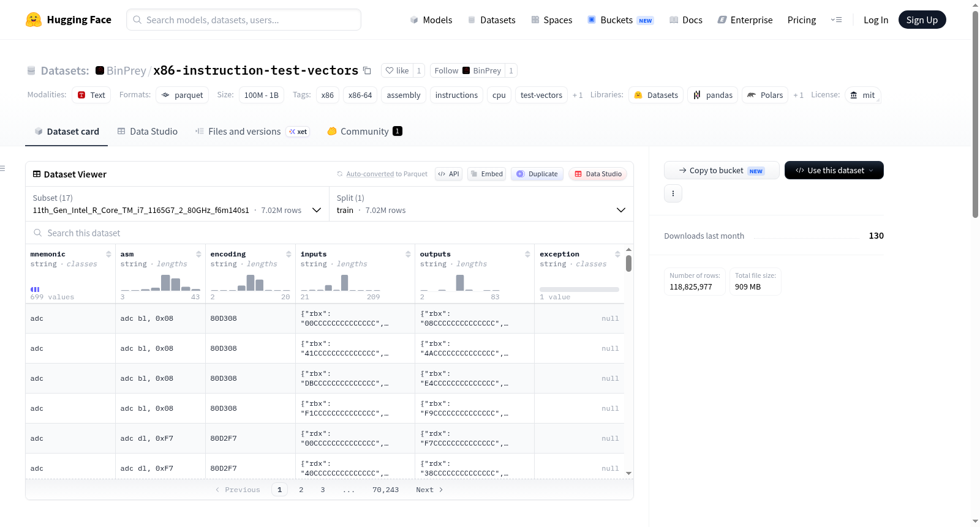
Task: Select the Polars library tag
Action: [x=765, y=95]
